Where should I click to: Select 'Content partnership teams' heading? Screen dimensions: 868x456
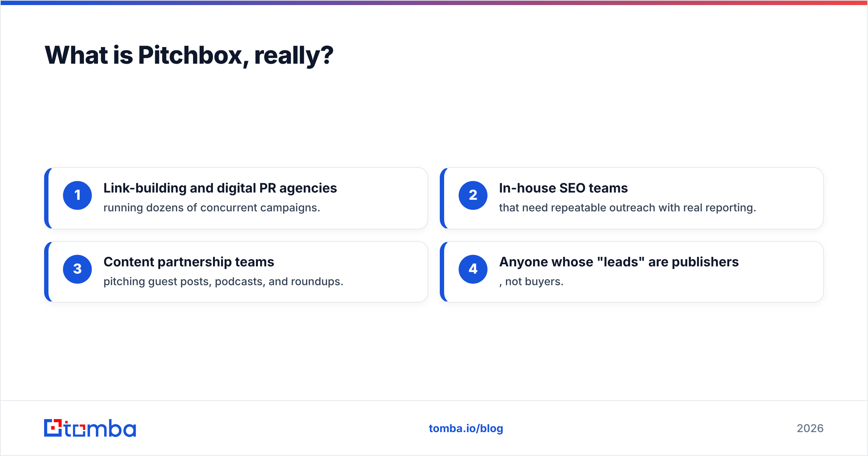[189, 262]
